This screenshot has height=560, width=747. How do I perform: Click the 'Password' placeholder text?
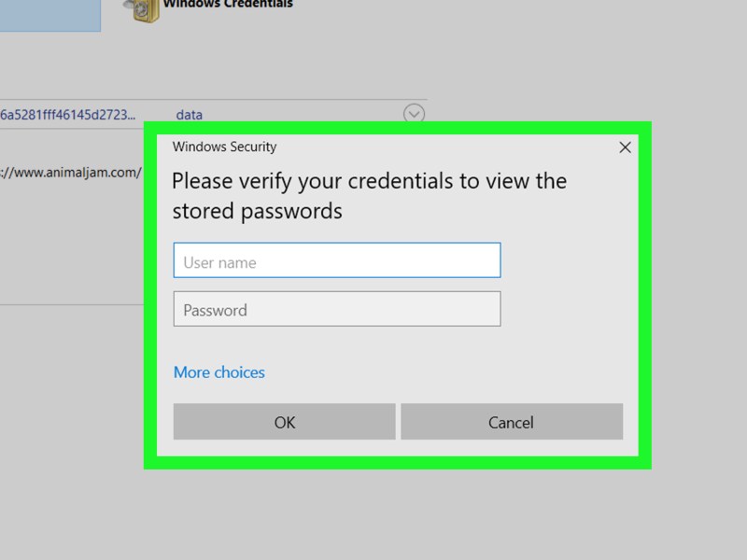pyautogui.click(x=215, y=311)
